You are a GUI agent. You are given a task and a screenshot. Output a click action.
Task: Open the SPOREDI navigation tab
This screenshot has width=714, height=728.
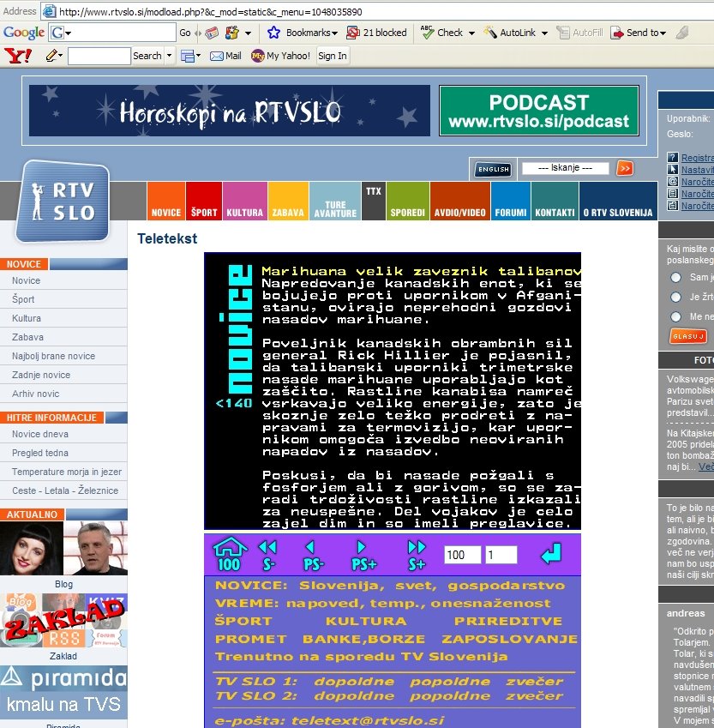[408, 201]
